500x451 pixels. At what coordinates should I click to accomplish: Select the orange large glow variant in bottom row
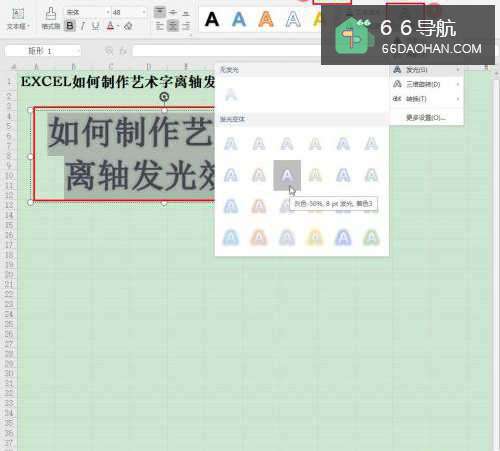tap(259, 238)
